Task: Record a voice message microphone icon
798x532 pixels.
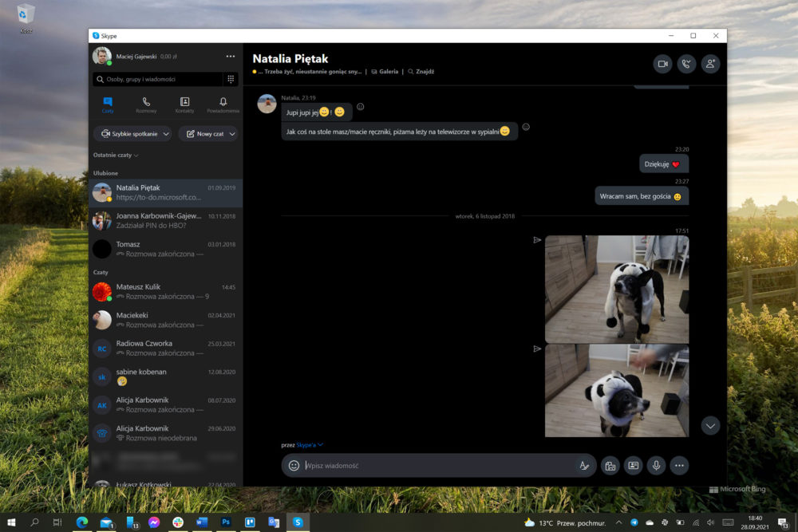Action: pos(657,465)
